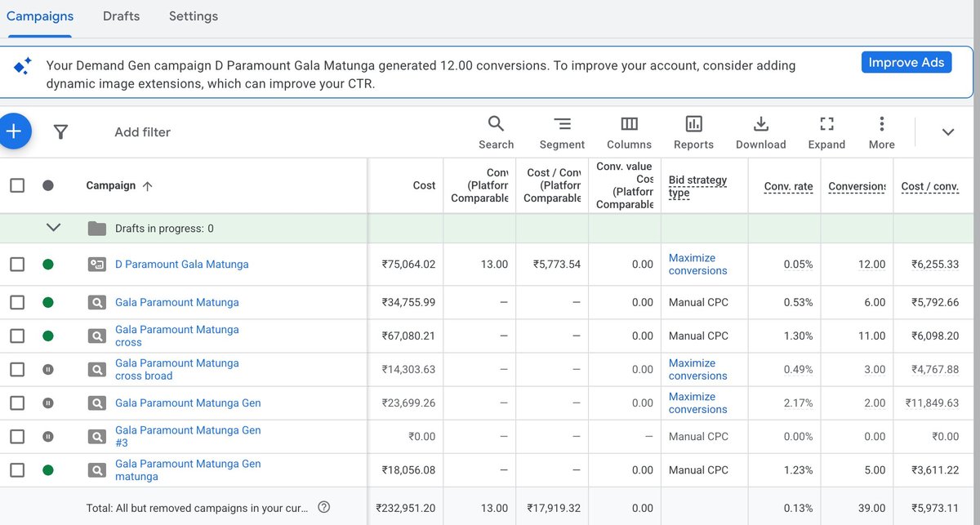Click paused status icon for Matunga Gen #3
This screenshot has width=980, height=525.
pyautogui.click(x=48, y=436)
